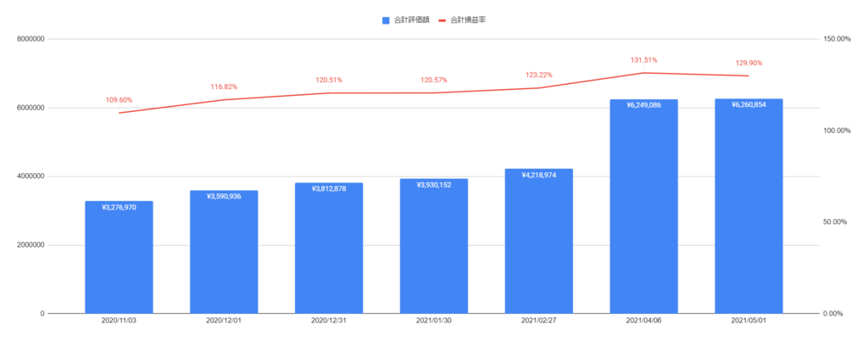Image resolution: width=868 pixels, height=341 pixels.
Task: Click the 6000000 left axis label
Action: [x=31, y=108]
